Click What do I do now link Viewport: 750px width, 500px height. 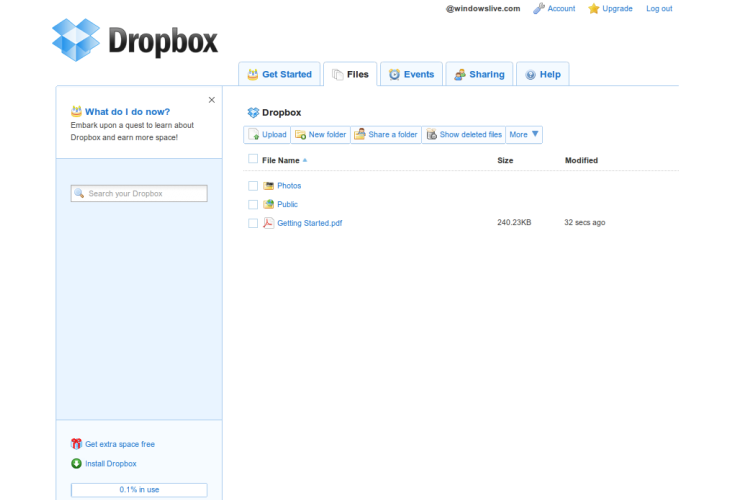(127, 111)
